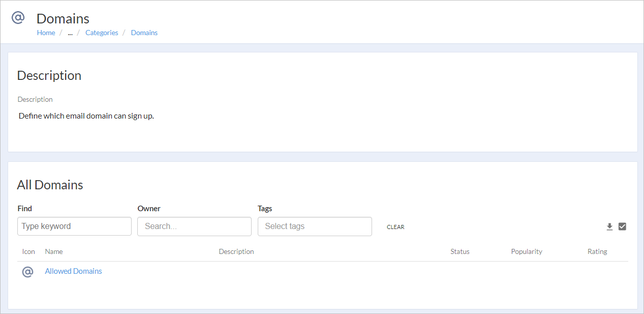Click the Owner search box

tap(194, 226)
